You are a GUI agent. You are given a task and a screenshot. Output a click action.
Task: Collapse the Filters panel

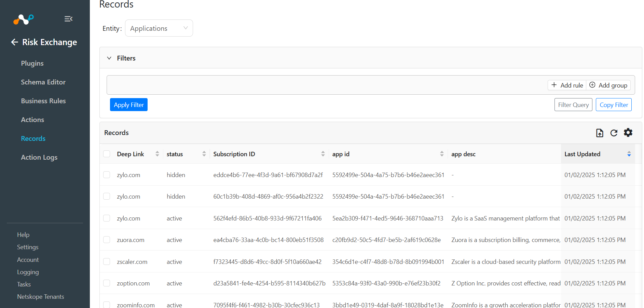tap(109, 58)
